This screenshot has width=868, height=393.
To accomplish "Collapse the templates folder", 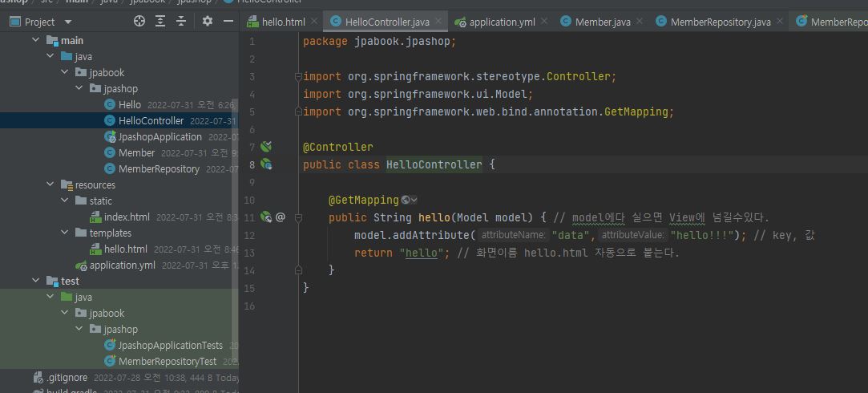I will [65, 233].
